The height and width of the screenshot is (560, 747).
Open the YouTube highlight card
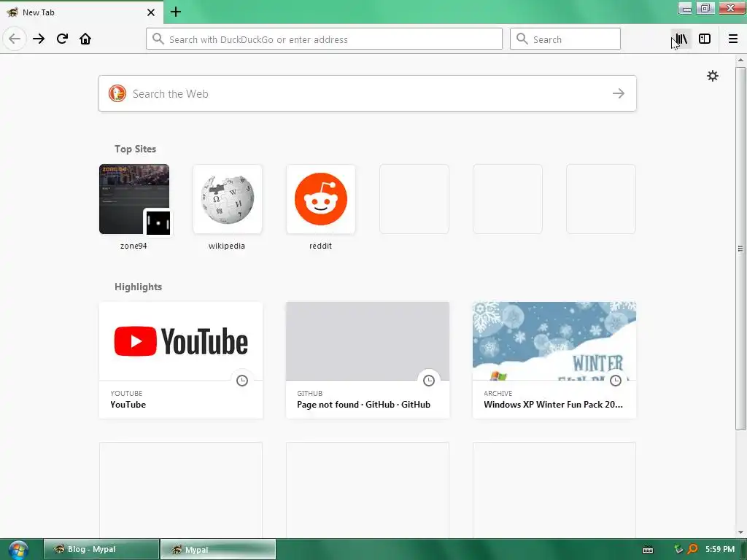181,360
